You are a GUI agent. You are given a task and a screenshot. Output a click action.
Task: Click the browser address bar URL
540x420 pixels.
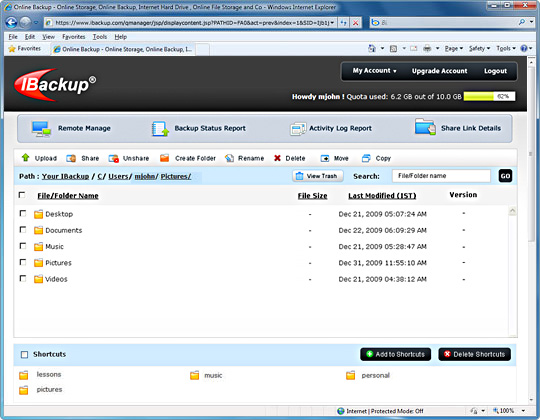click(191, 23)
